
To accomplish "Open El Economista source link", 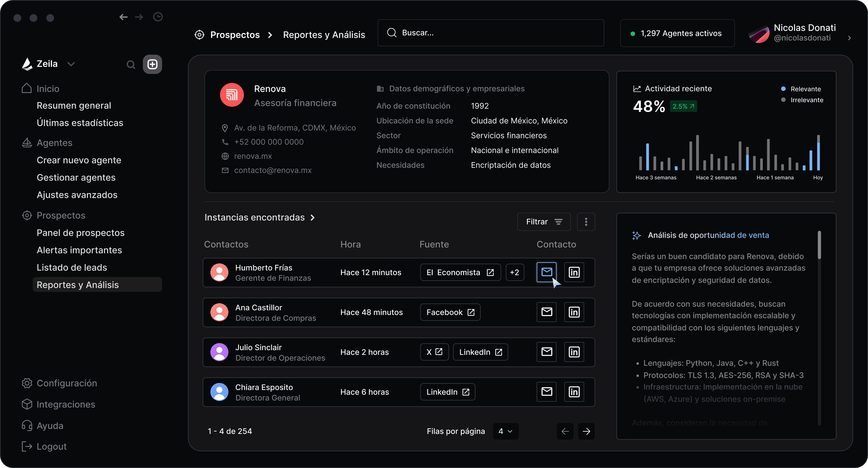I will click(460, 272).
